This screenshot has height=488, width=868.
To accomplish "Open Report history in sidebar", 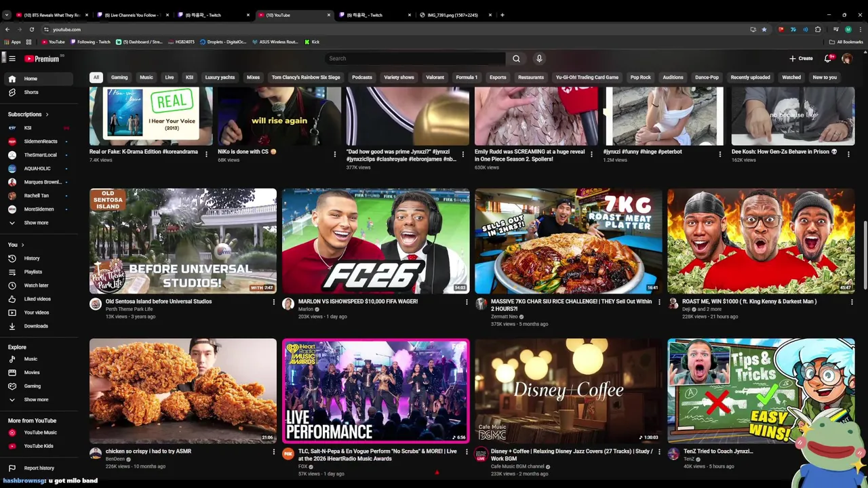I will tap(39, 468).
